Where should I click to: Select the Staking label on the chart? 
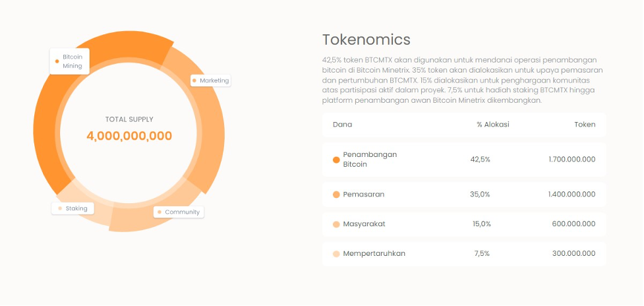point(73,208)
